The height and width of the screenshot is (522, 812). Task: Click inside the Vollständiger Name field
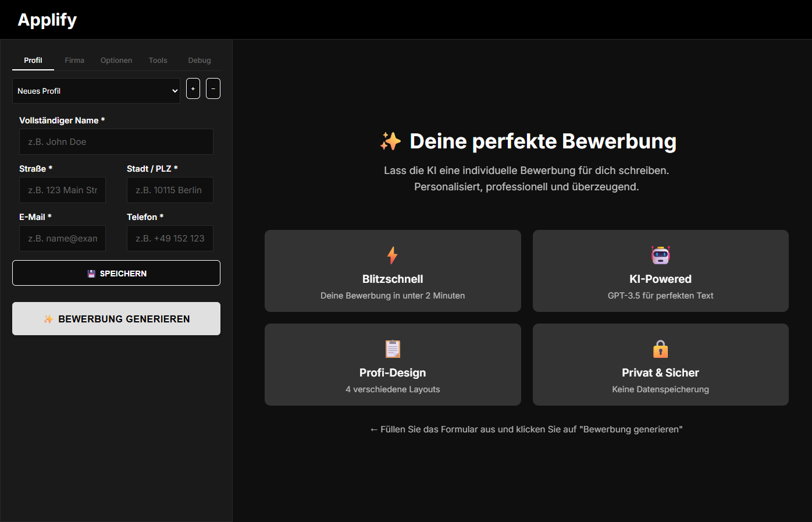click(x=116, y=141)
